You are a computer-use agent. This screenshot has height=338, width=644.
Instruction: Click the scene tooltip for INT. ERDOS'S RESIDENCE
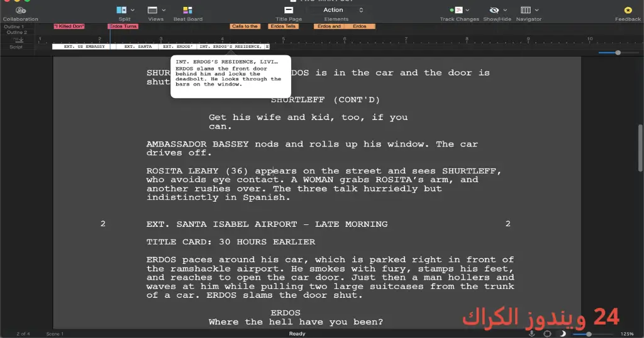[x=231, y=77]
